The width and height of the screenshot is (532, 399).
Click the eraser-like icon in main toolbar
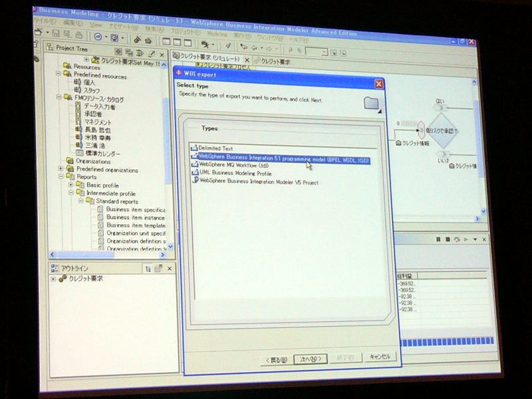[137, 39]
